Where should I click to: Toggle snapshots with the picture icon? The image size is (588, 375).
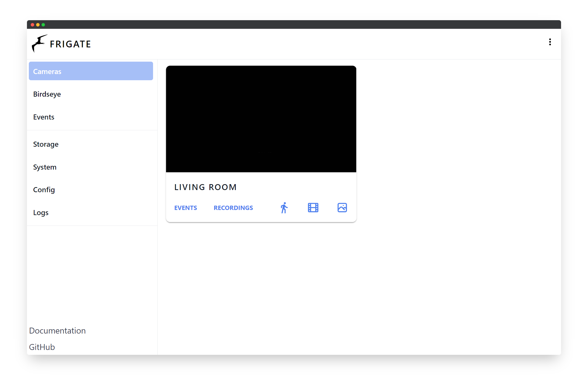click(342, 208)
